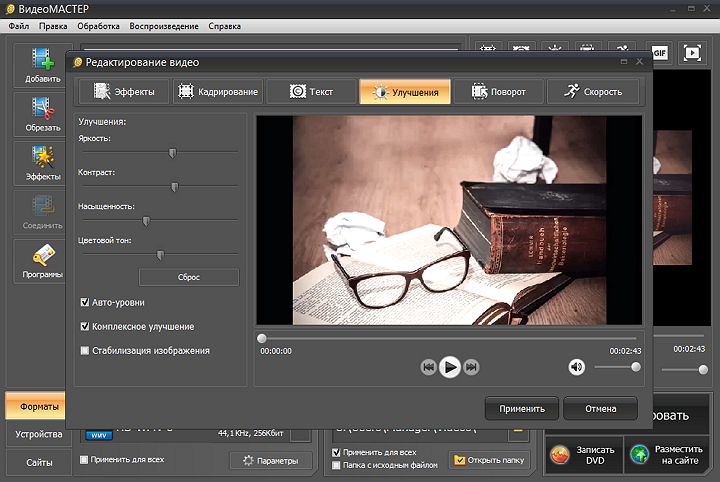This screenshot has height=482, width=720.
Task: Click the previous frame rewind button
Action: click(x=428, y=367)
